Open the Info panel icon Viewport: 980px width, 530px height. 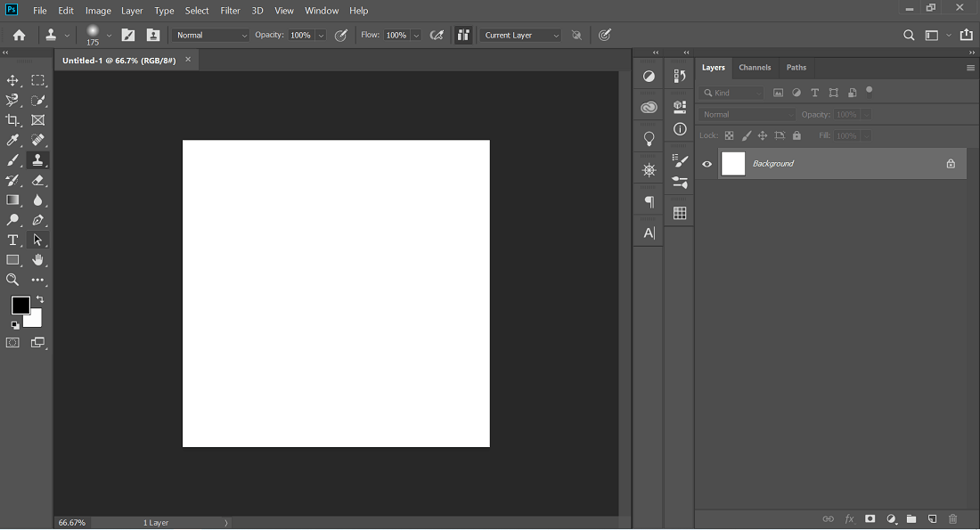tap(680, 129)
